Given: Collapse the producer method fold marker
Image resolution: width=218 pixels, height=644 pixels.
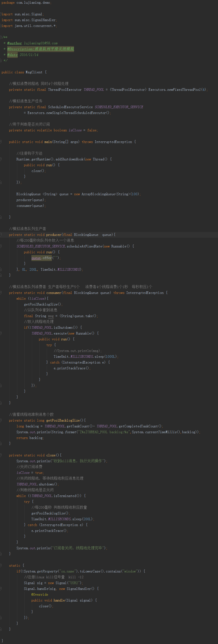Looking at the screenshot, I should 1,235.
